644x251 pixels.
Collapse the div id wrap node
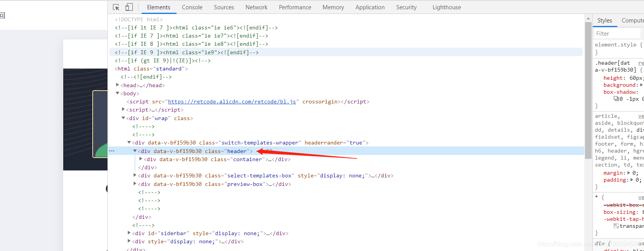coord(123,118)
